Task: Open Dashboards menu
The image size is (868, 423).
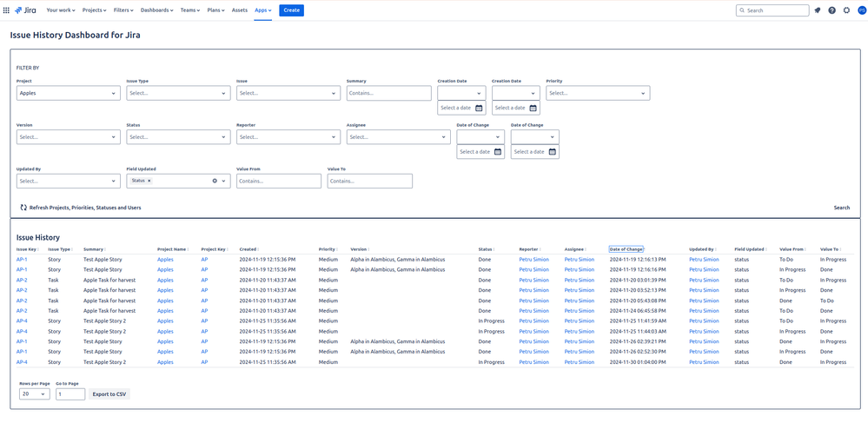Action: click(156, 10)
